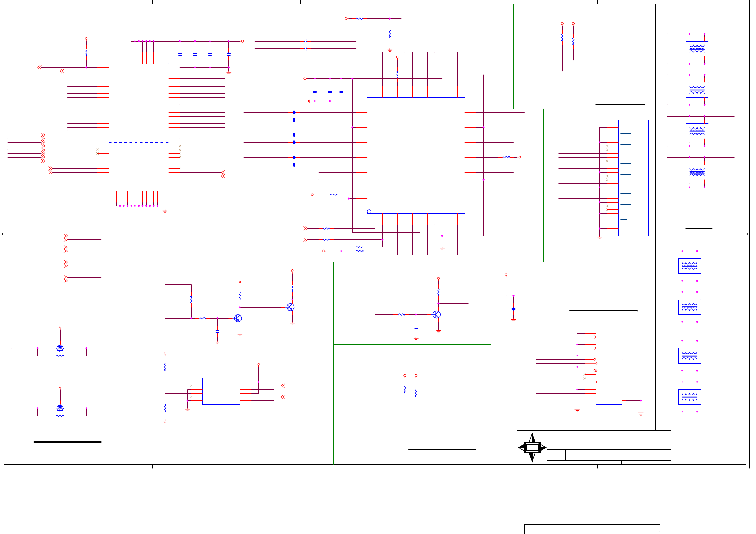Screen dimensions: 756x534
Task: Select the lower protection device symbol at bottom-left
Action: pyautogui.click(x=60, y=408)
